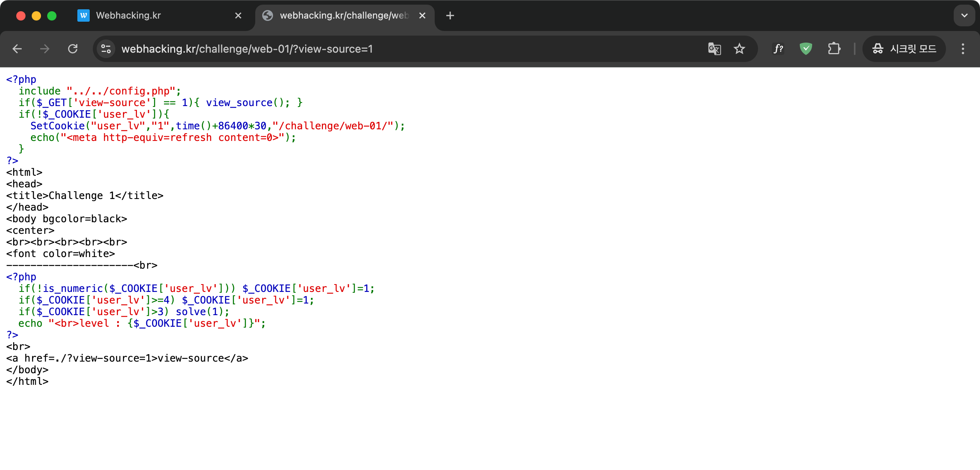Image resolution: width=980 pixels, height=470 pixels.
Task: Open the tab search chevron at top right
Action: pos(964,15)
